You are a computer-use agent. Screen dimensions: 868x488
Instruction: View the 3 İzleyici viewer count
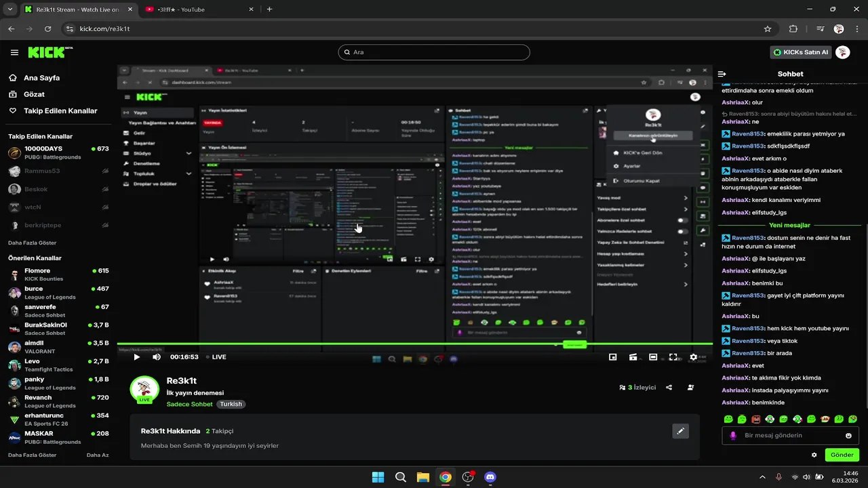[637, 388]
